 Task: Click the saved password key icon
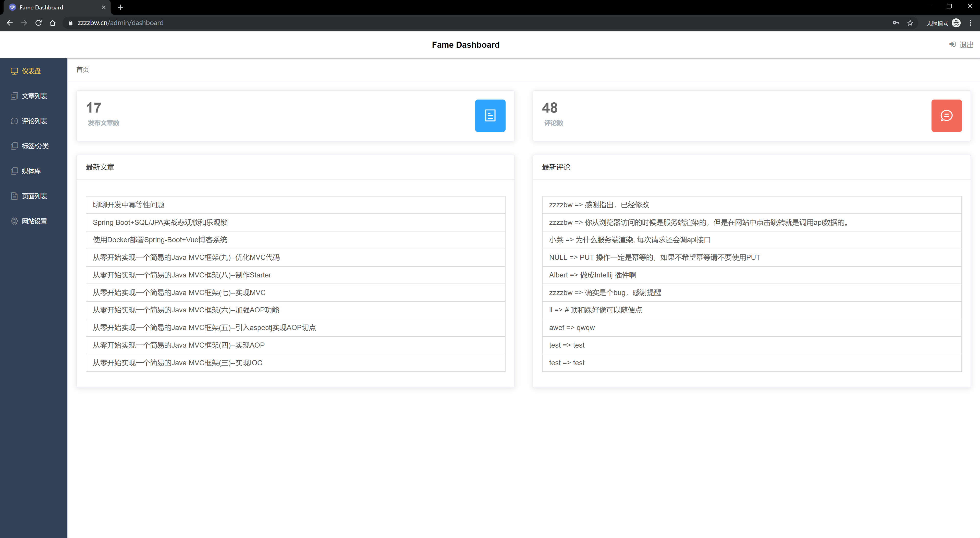[x=896, y=23]
